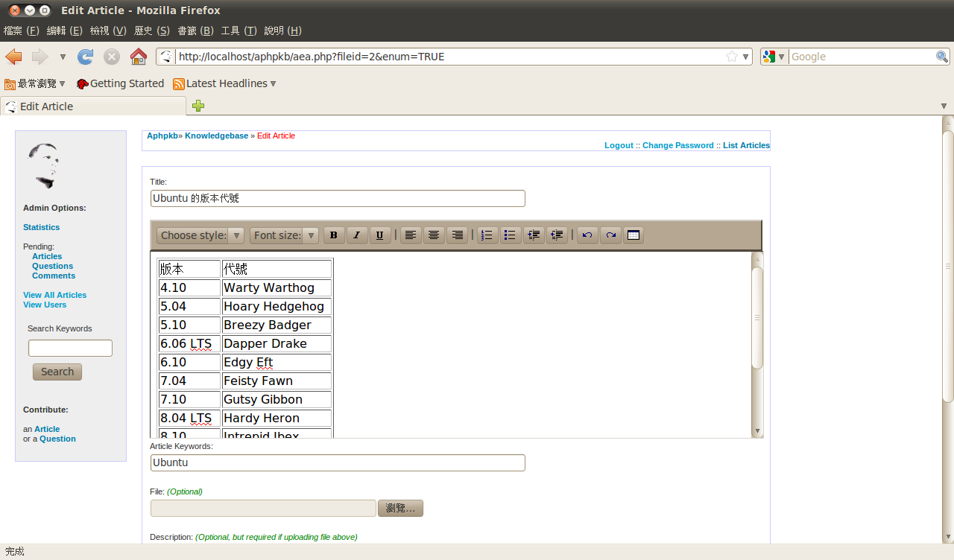Open the 檔案 (F) file menu

(x=22, y=31)
